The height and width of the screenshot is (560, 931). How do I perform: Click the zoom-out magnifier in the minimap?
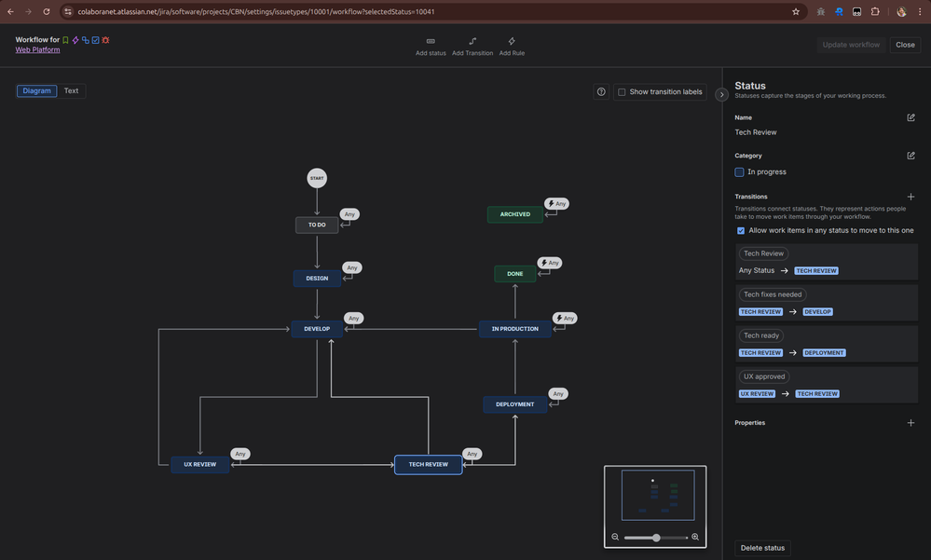point(615,537)
